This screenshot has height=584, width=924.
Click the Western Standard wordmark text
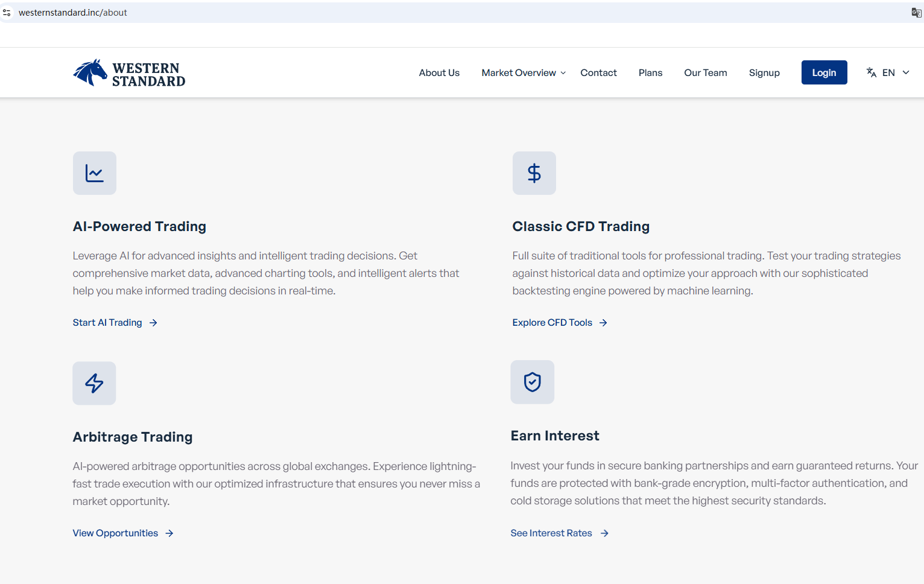point(148,74)
